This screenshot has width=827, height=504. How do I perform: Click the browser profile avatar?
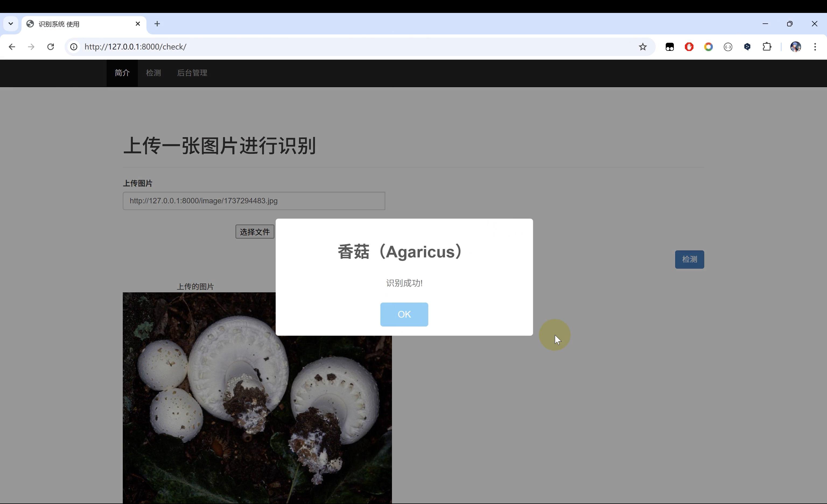(796, 47)
